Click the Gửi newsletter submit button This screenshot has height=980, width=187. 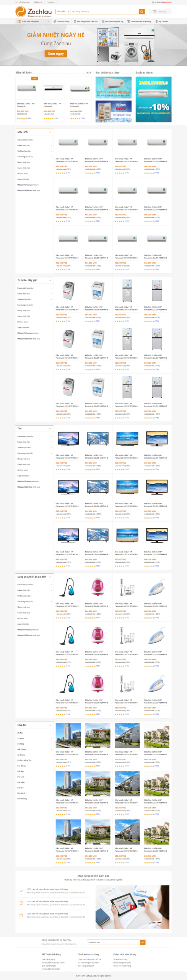tap(143, 942)
